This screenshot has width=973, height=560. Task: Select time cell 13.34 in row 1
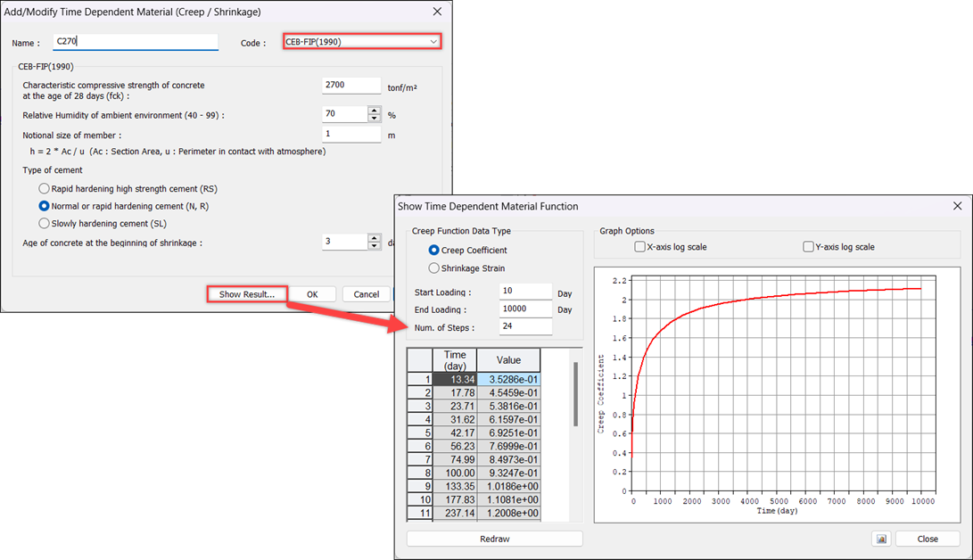(x=454, y=380)
